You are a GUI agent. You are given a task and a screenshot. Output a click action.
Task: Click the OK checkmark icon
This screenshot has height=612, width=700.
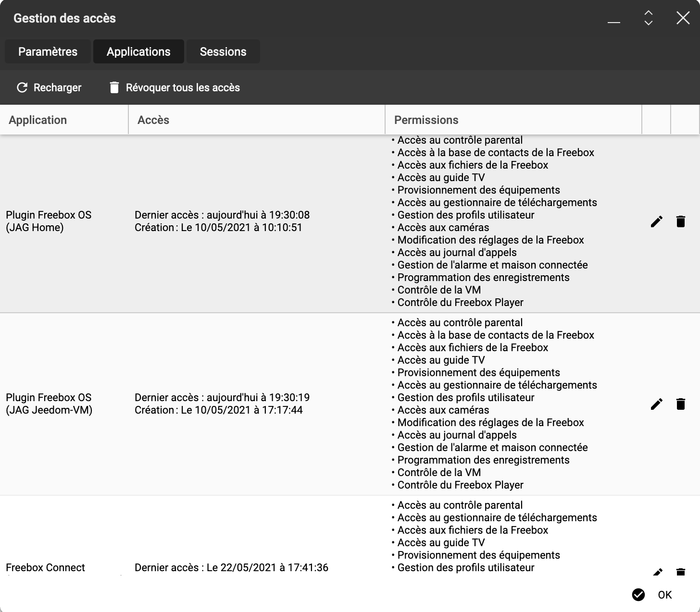pyautogui.click(x=638, y=595)
